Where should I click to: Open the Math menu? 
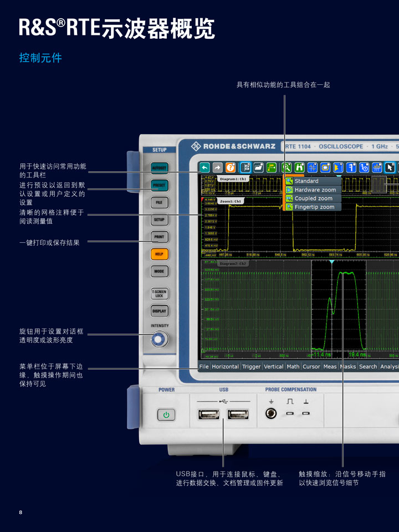tap(293, 366)
